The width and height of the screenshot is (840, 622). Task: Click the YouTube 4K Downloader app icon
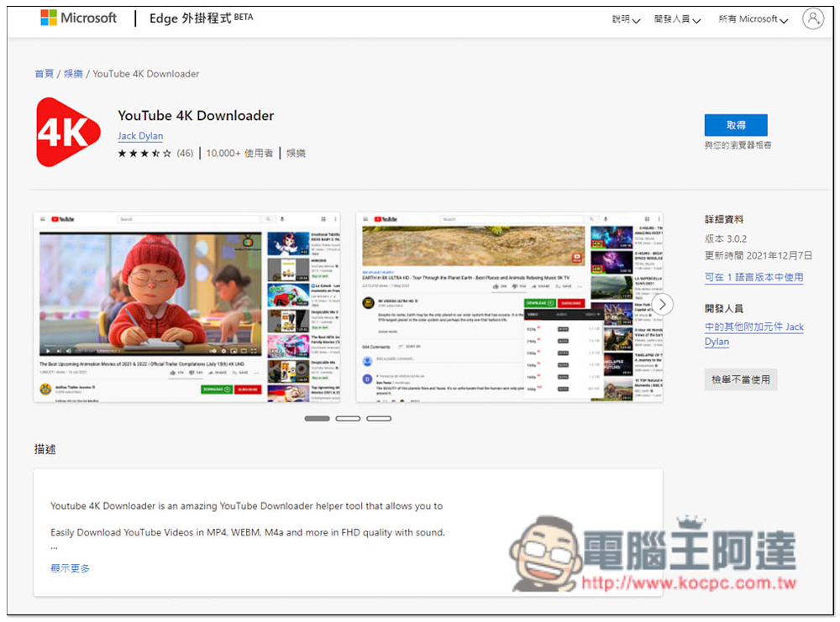69,132
